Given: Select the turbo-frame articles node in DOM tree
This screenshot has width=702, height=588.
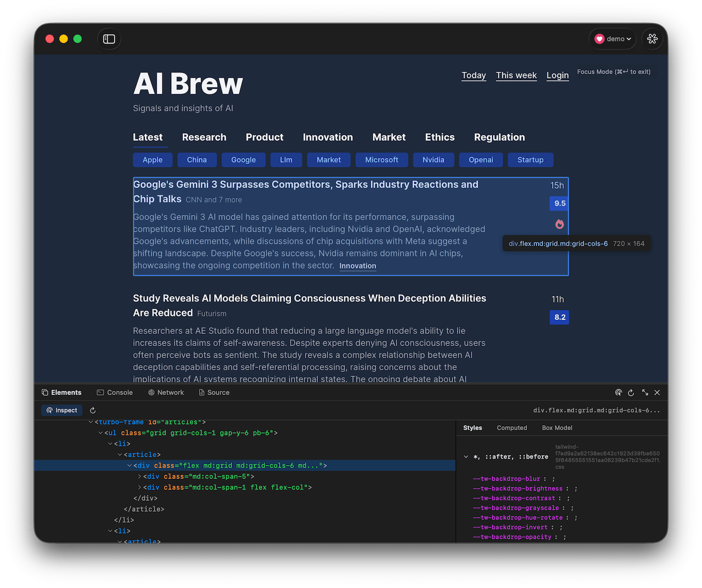Looking at the screenshot, I should pyautogui.click(x=127, y=422).
